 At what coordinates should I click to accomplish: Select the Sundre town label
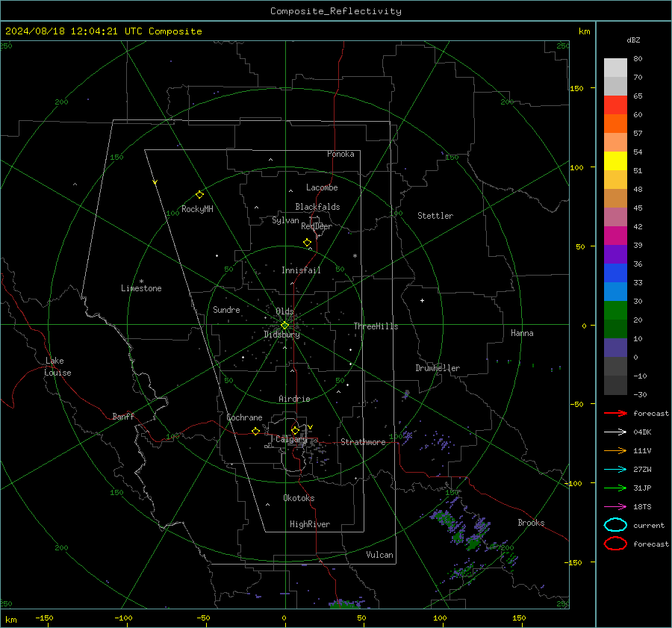click(226, 309)
